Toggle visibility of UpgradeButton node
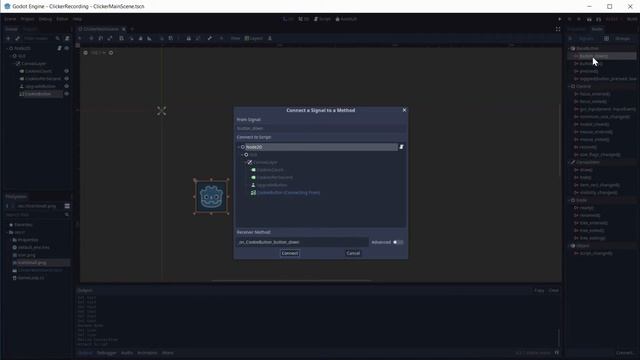640x360 pixels. pos(67,87)
